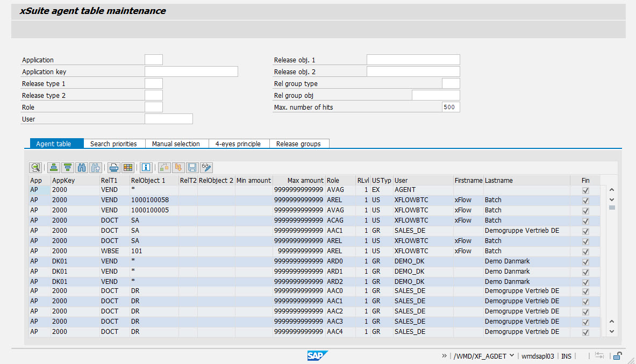This screenshot has width=636, height=364.
Task: Toggle Fin checkbox for WBSE 101 row
Action: [x=585, y=252]
